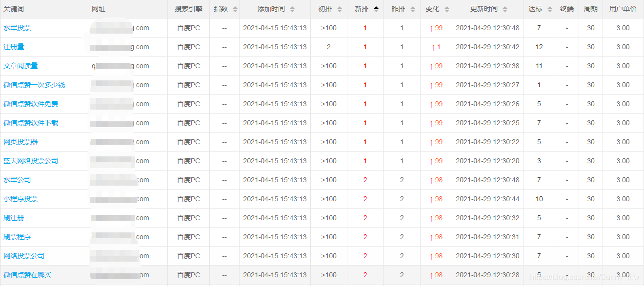Click the 周期 column header
This screenshot has height=286, width=644.
pyautogui.click(x=591, y=9)
